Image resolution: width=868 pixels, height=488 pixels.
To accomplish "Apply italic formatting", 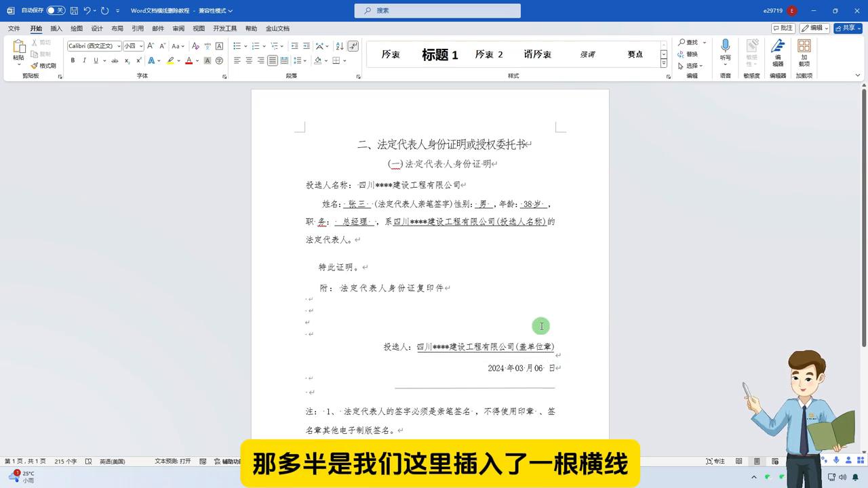I will [x=84, y=60].
